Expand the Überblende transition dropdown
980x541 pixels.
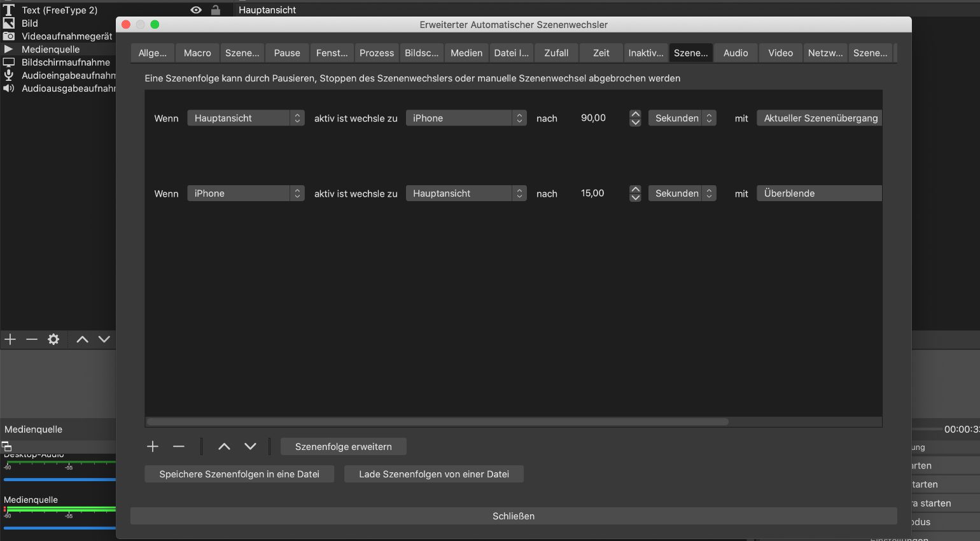[x=818, y=193]
